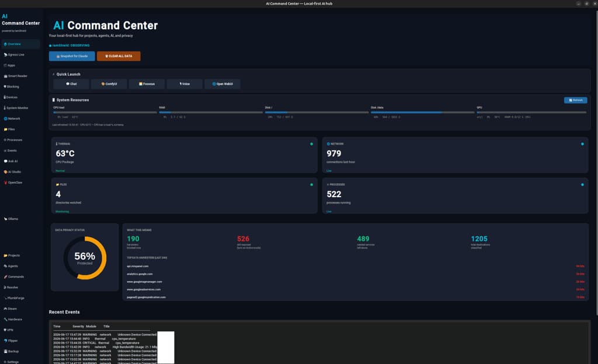Launch ComfyUI from Quick Launch
598x364 pixels.
109,84
